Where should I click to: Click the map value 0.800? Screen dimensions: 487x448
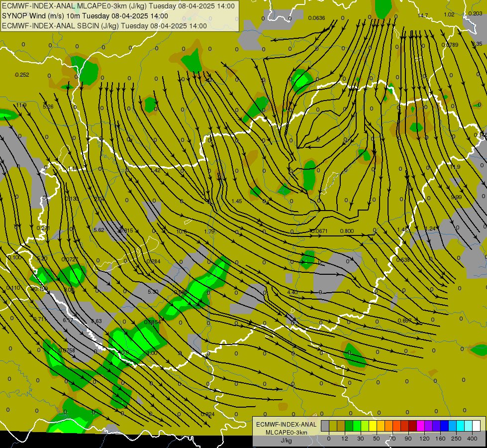347,231
